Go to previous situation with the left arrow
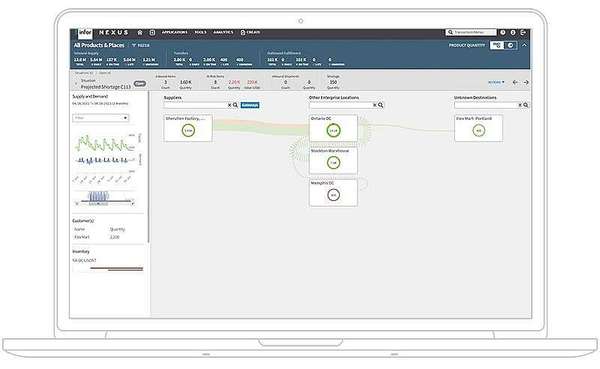 click(x=515, y=82)
